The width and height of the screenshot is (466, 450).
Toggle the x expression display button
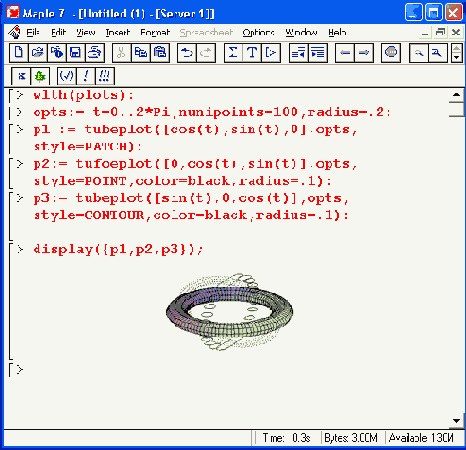pos(21,76)
